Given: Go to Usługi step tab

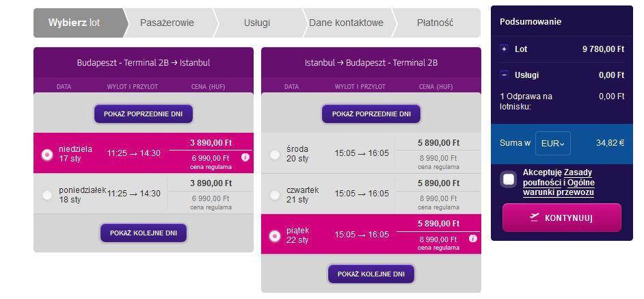Looking at the screenshot, I should [257, 23].
